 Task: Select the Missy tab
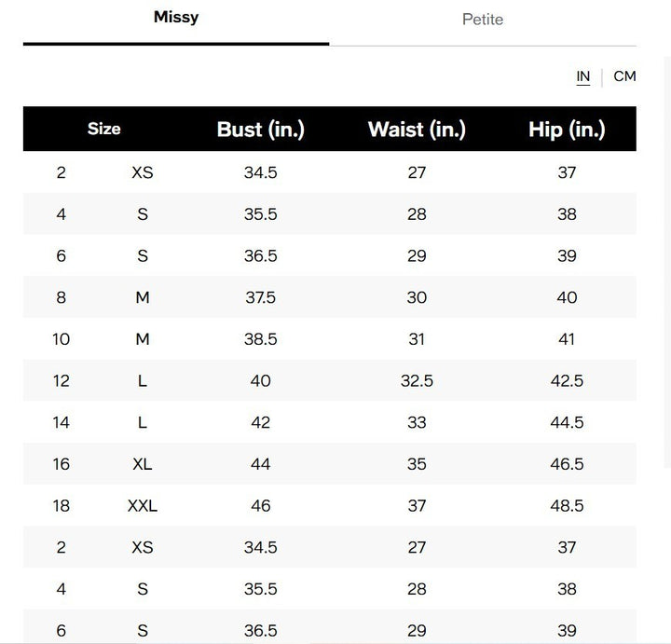click(176, 17)
